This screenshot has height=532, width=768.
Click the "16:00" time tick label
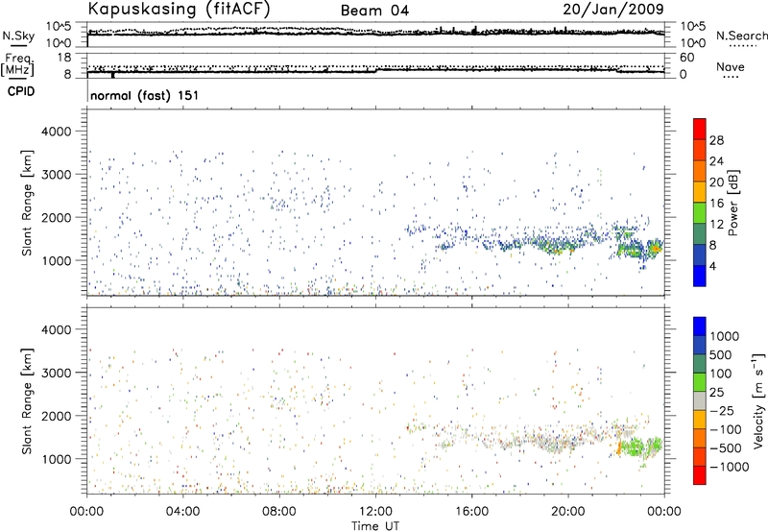coord(471,512)
